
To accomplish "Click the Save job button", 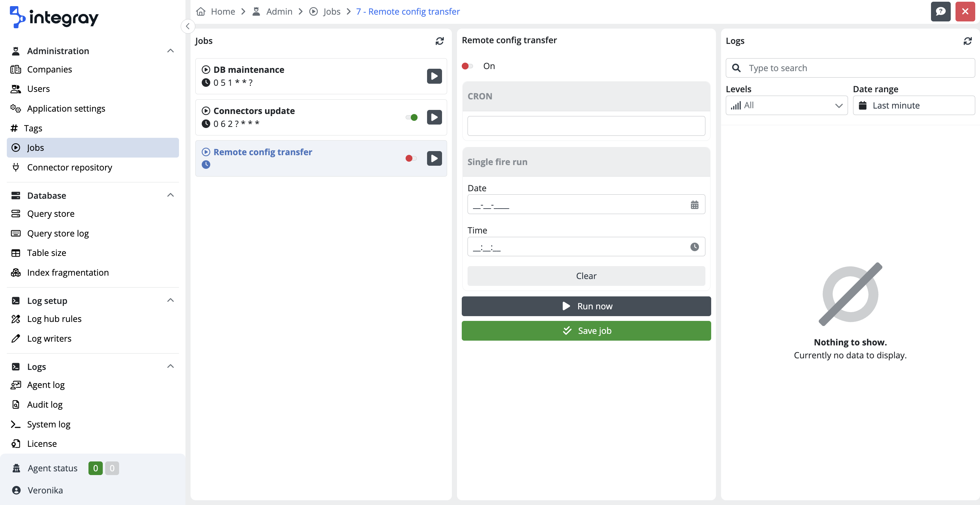I will (586, 331).
